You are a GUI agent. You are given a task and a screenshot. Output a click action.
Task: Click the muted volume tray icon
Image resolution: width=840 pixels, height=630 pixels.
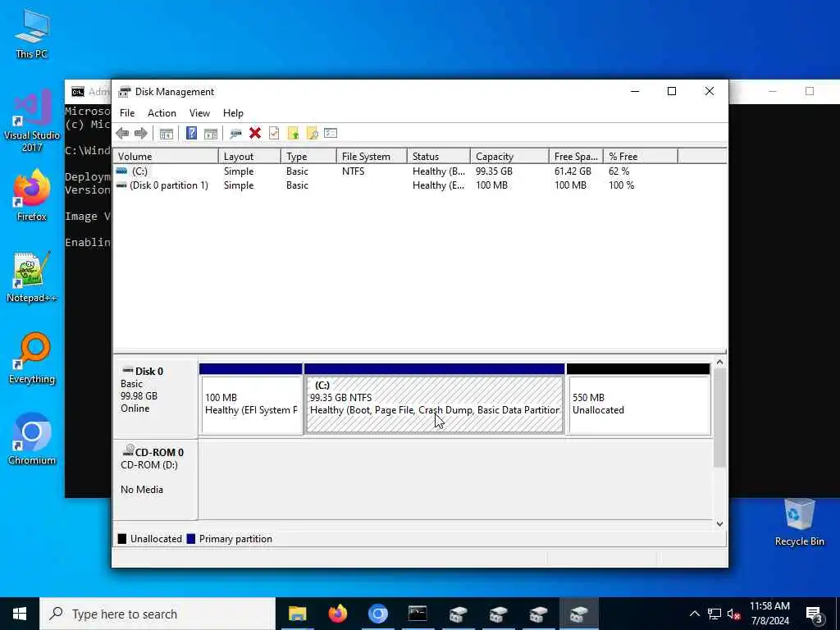734,614
